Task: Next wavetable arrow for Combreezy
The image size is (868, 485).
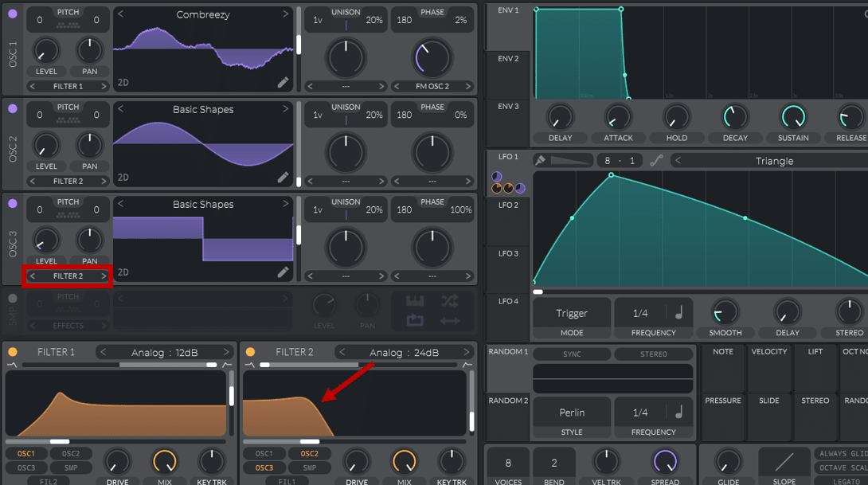Action: point(286,14)
